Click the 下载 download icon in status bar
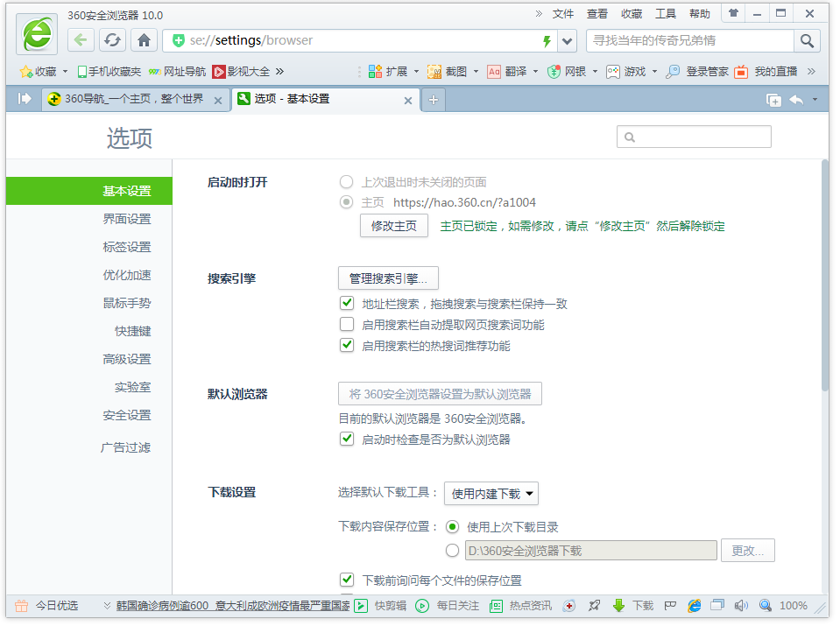 (634, 605)
